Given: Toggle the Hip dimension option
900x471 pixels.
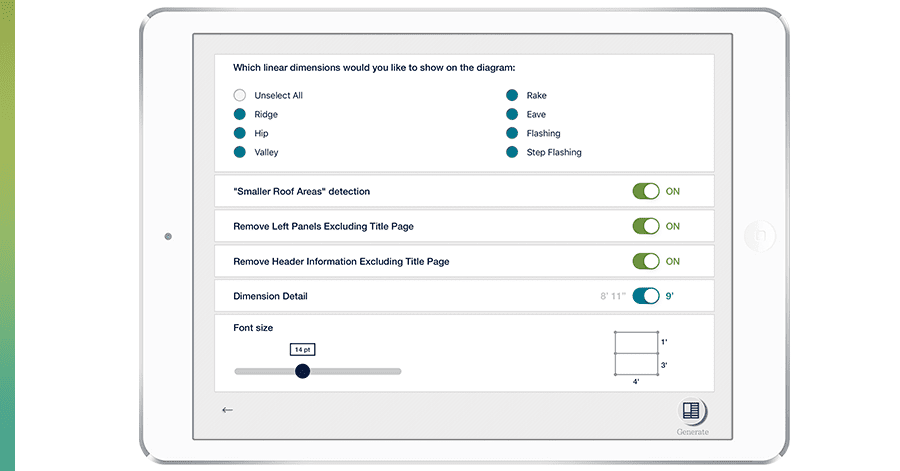Looking at the screenshot, I should [240, 133].
